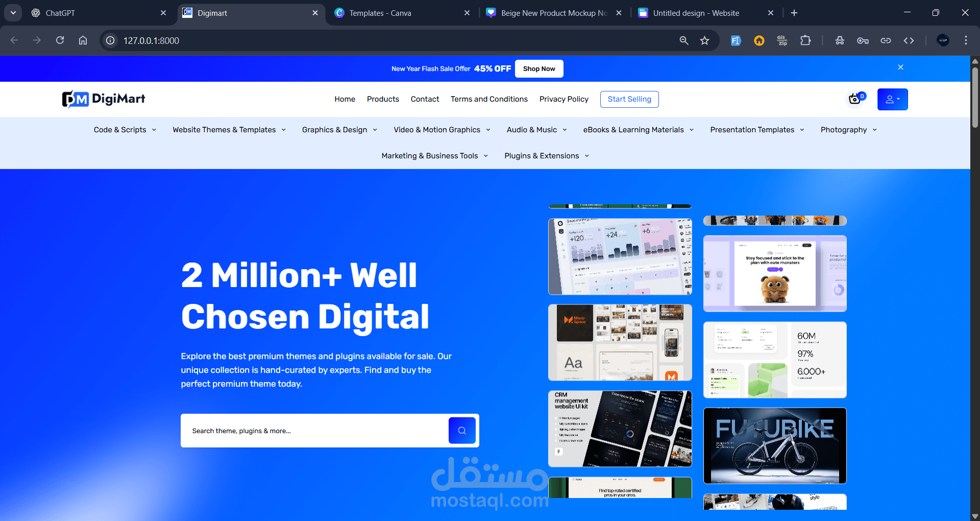This screenshot has height=521, width=980.
Task: Click the Shop Now button
Action: (x=539, y=68)
